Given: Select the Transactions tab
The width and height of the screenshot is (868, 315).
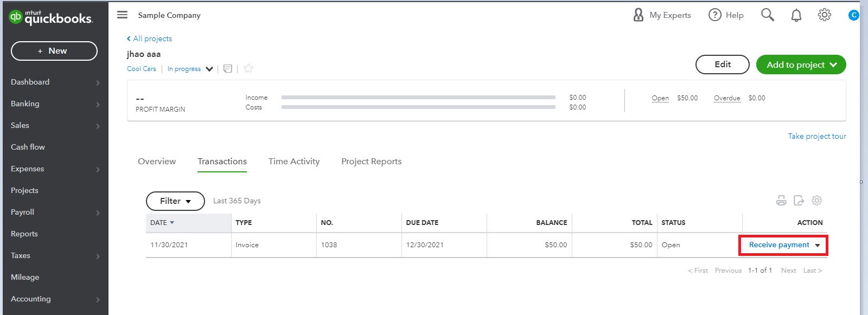Looking at the screenshot, I should click(222, 162).
